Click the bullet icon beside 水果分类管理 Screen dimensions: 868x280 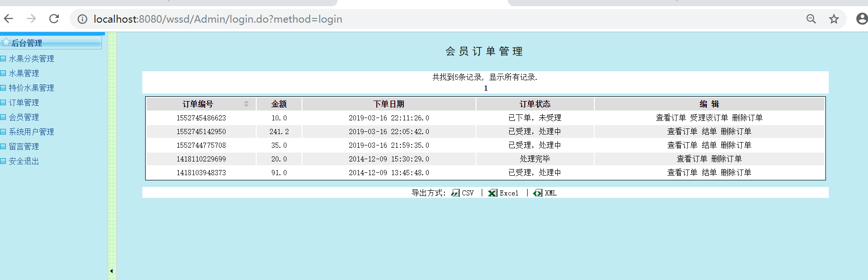point(3,59)
